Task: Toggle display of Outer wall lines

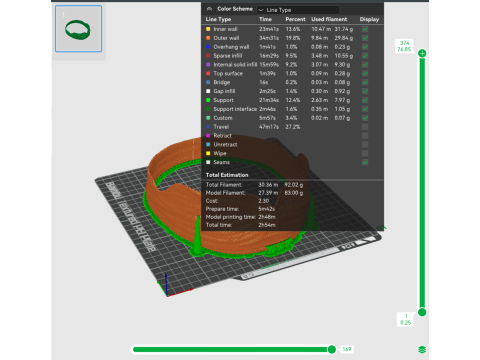Action: (365, 38)
